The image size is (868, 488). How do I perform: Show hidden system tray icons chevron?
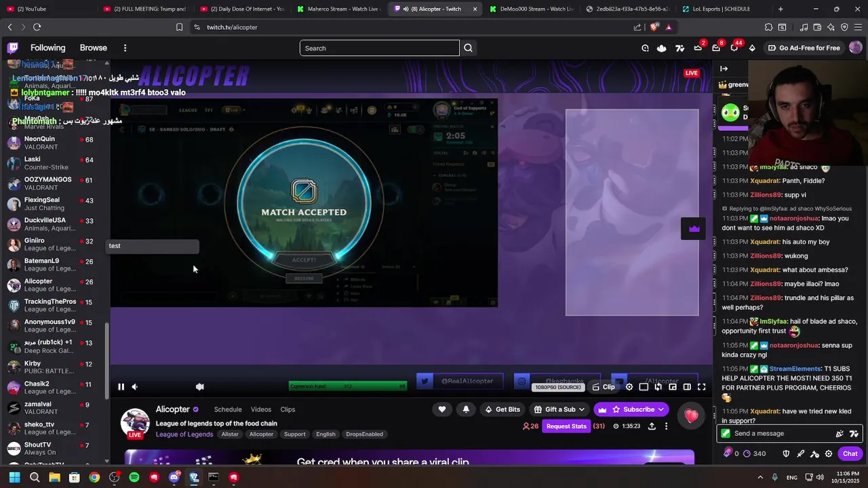pyautogui.click(x=759, y=477)
